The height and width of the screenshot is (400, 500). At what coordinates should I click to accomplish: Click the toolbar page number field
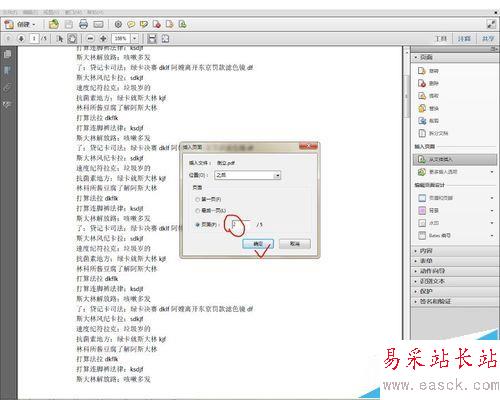[34, 39]
